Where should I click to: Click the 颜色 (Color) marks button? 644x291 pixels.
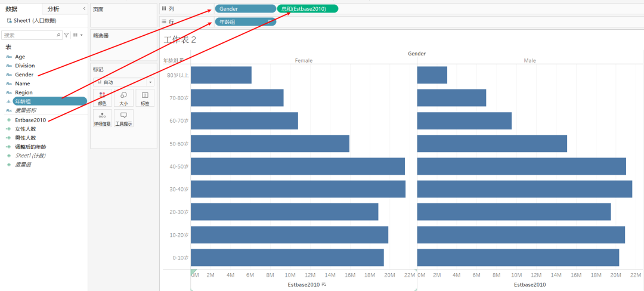tap(102, 98)
